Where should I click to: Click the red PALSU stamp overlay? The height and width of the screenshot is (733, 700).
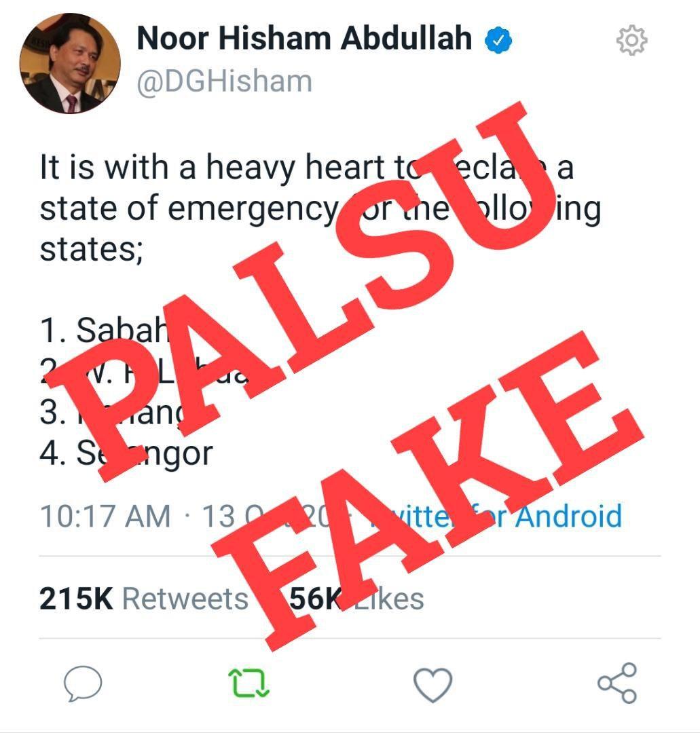(x=299, y=290)
